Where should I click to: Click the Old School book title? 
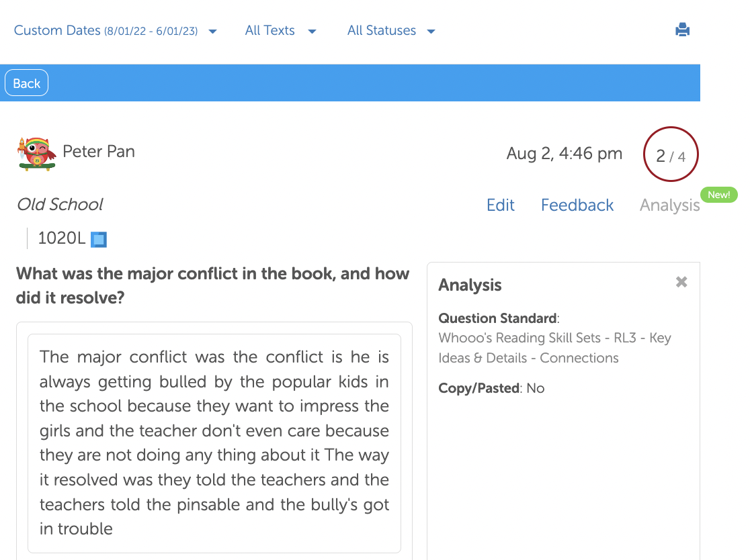60,204
